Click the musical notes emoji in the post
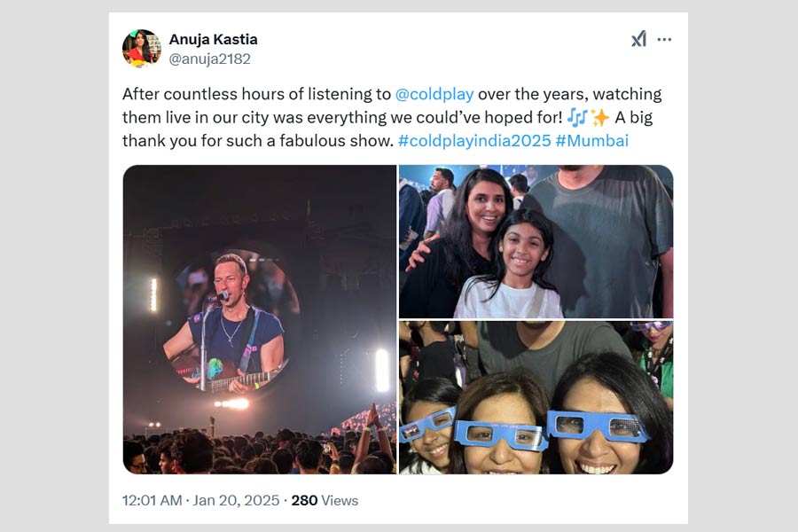Screen dimensions: 798x532 (575, 118)
